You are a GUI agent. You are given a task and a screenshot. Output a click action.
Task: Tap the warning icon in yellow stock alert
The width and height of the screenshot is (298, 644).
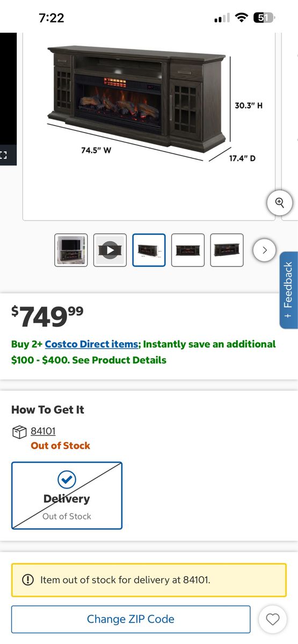[27, 580]
